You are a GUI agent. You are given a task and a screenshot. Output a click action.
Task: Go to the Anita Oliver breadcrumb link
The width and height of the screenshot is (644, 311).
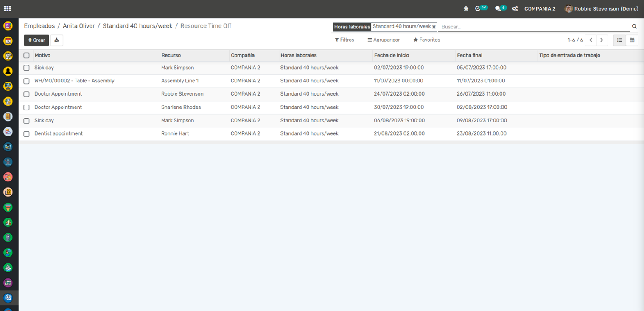[78, 26]
